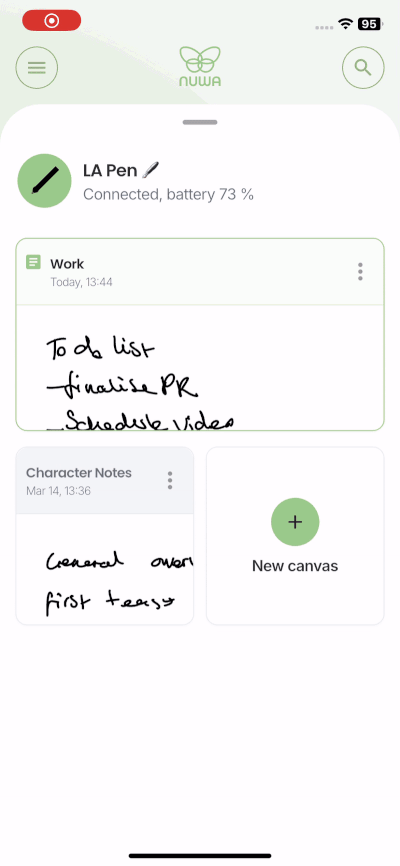Image resolution: width=400 pixels, height=866 pixels.
Task: Tap the green pen avatar circle
Action: (44, 181)
